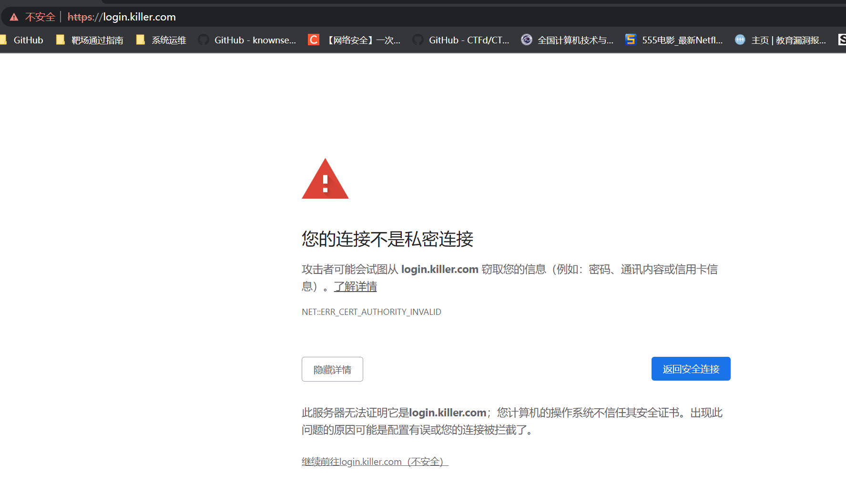846x504 pixels.
Task: Click the "不安全" label in address bar
Action: point(40,17)
